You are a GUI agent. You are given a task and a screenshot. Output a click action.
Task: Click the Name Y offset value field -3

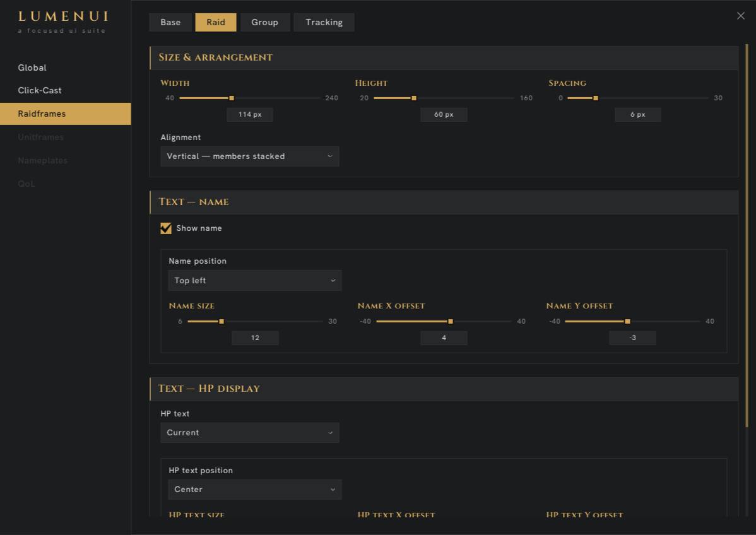(632, 338)
